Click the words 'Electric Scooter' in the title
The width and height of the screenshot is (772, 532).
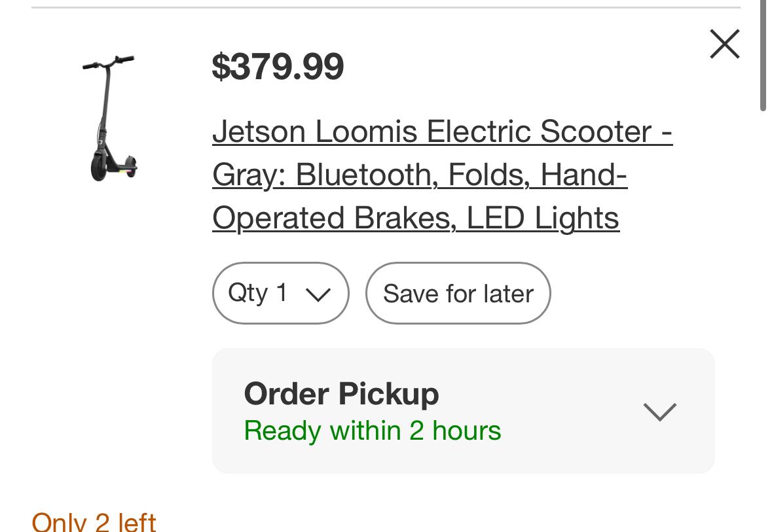point(539,132)
